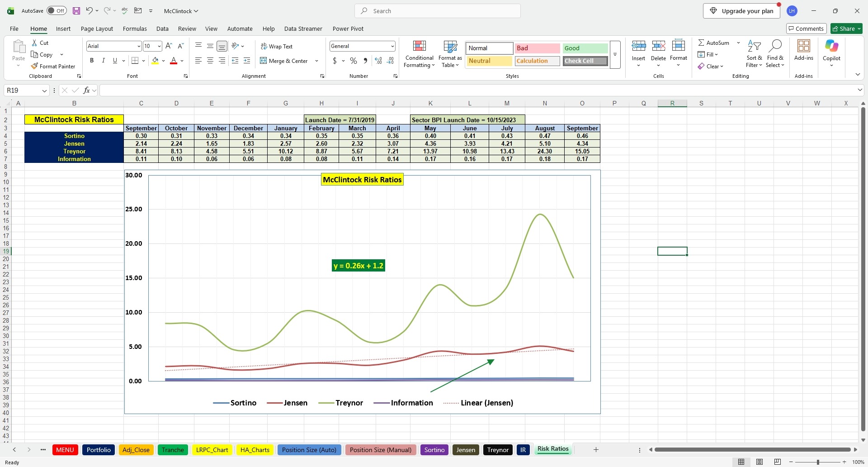Open the AutoSum dropdown arrow
This screenshot has width=868, height=467.
(x=738, y=43)
